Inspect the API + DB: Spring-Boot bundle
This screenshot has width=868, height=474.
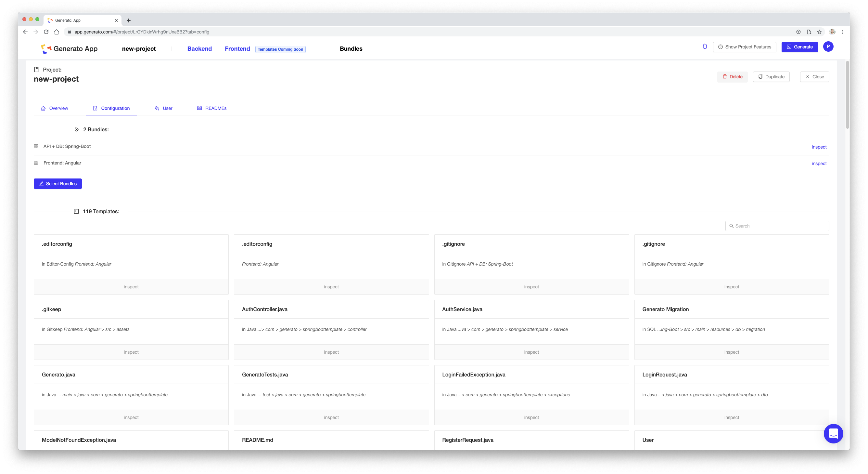click(x=819, y=147)
